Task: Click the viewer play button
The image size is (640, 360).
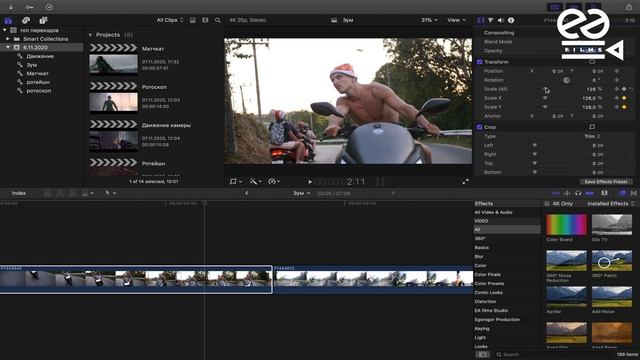Action: pos(310,182)
